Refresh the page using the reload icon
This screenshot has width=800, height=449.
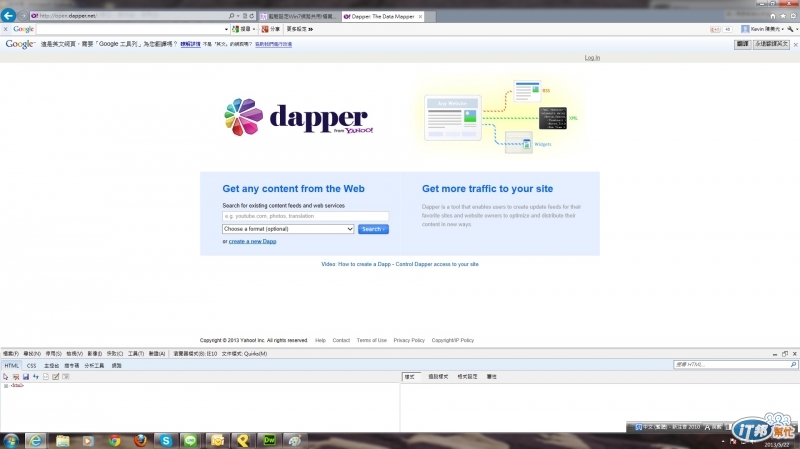252,16
